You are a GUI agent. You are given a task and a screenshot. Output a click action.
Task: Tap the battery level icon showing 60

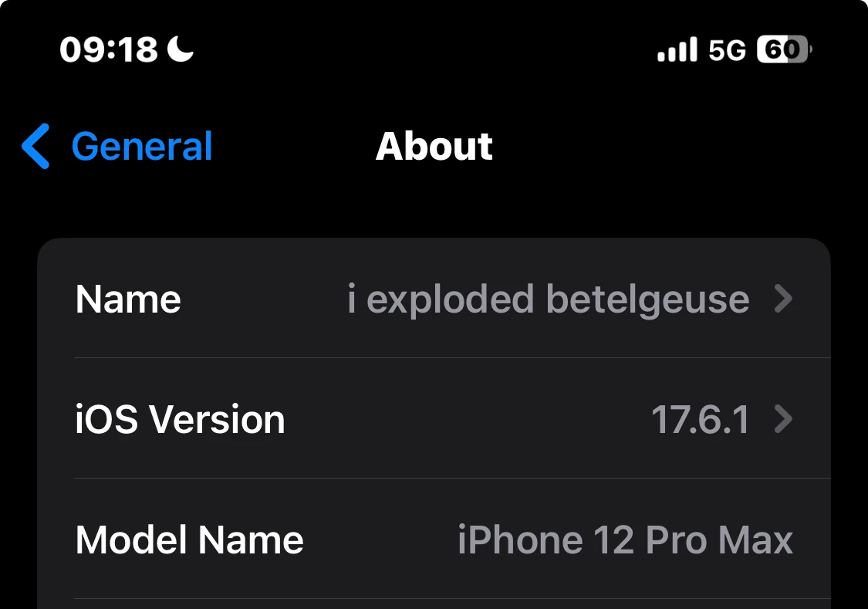point(782,49)
